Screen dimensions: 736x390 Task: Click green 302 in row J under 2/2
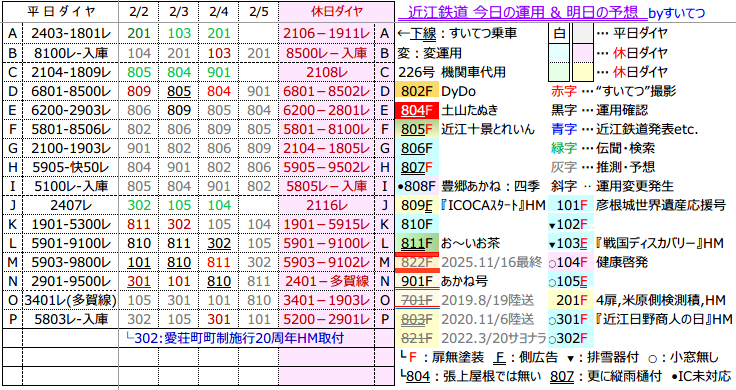tap(139, 205)
